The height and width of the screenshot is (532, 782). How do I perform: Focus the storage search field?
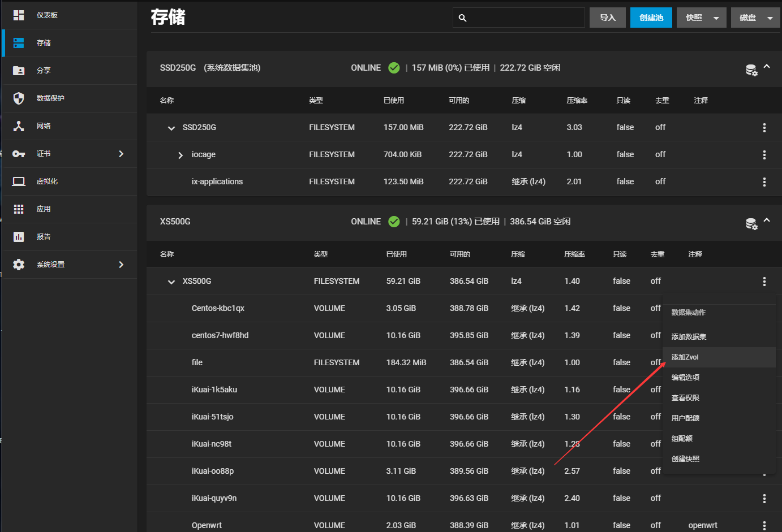pyautogui.click(x=519, y=18)
